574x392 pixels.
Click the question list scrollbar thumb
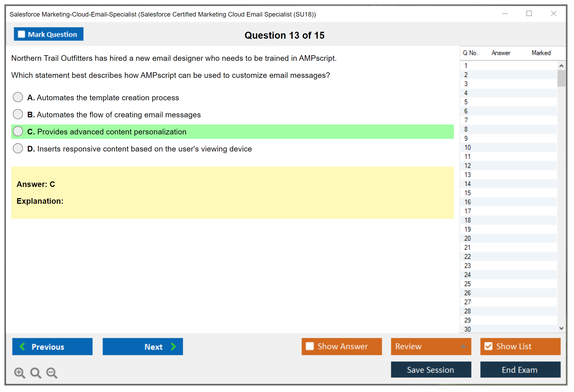coord(561,78)
